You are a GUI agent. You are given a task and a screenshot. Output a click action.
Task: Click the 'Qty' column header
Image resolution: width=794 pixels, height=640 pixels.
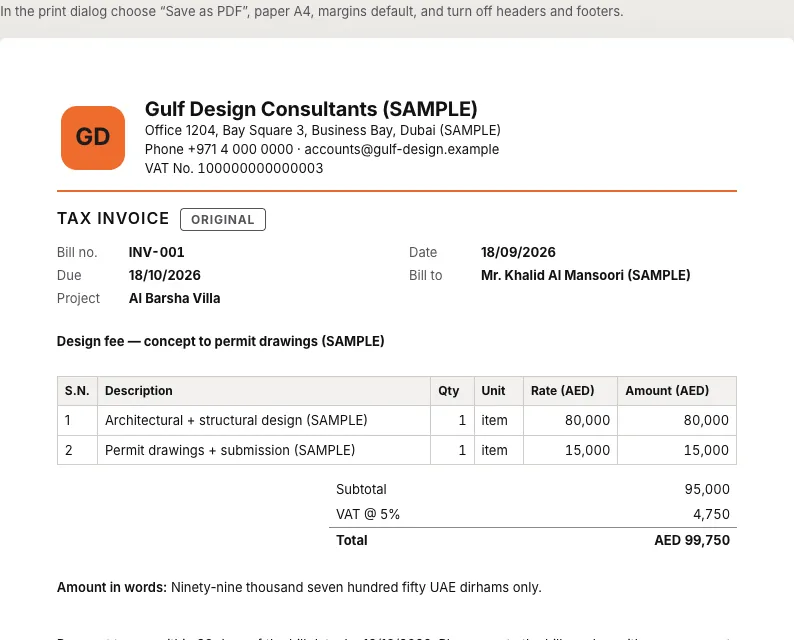coord(452,391)
